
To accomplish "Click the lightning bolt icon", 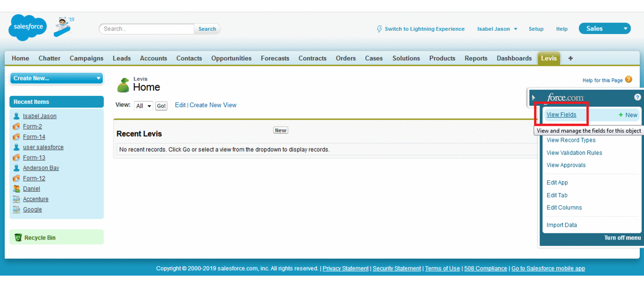I will click(x=379, y=29).
